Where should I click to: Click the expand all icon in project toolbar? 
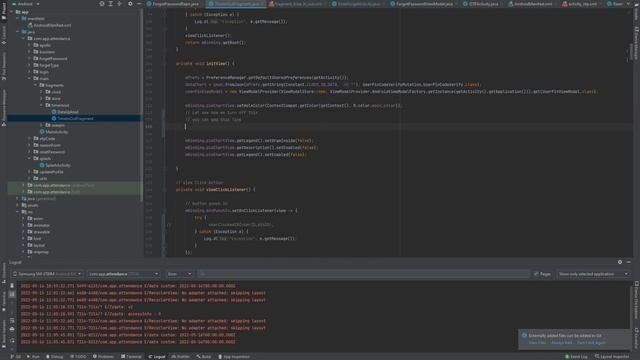(x=111, y=4)
